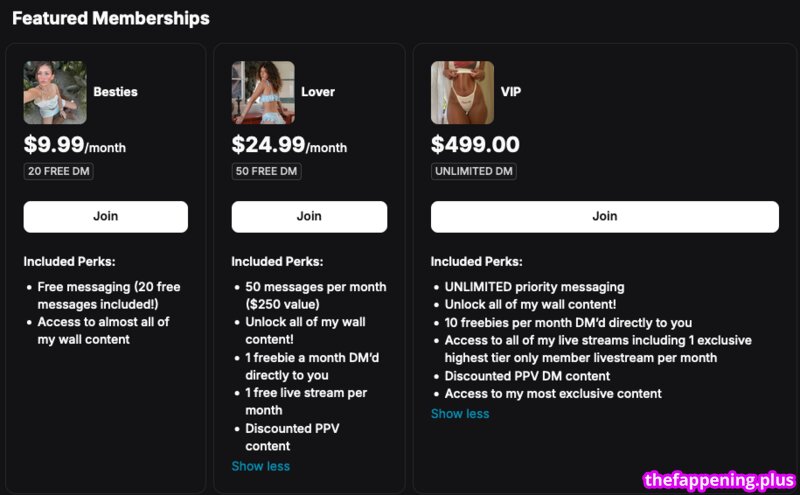Open the Besties membership thumbnail
The height and width of the screenshot is (495, 800).
click(x=55, y=92)
